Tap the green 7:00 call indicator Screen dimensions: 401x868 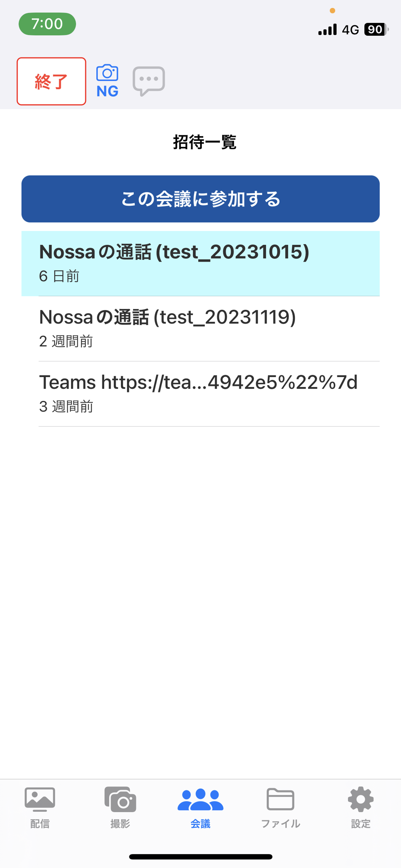pyautogui.click(x=47, y=24)
